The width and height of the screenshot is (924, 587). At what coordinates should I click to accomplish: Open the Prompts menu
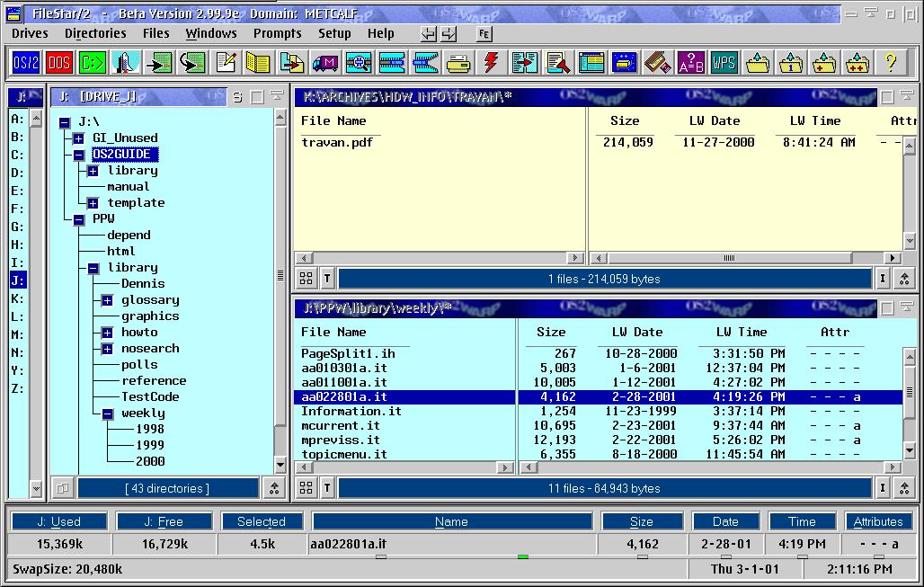coord(278,33)
